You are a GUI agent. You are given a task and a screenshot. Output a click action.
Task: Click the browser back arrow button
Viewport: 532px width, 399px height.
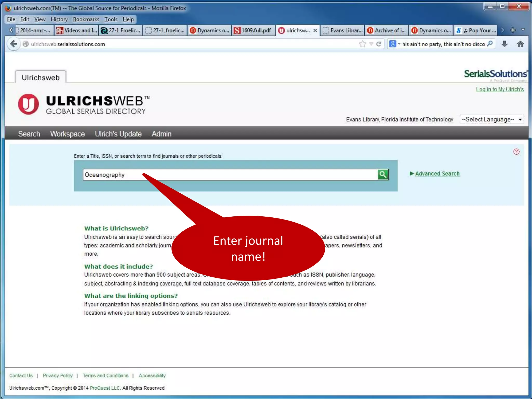[x=14, y=44]
